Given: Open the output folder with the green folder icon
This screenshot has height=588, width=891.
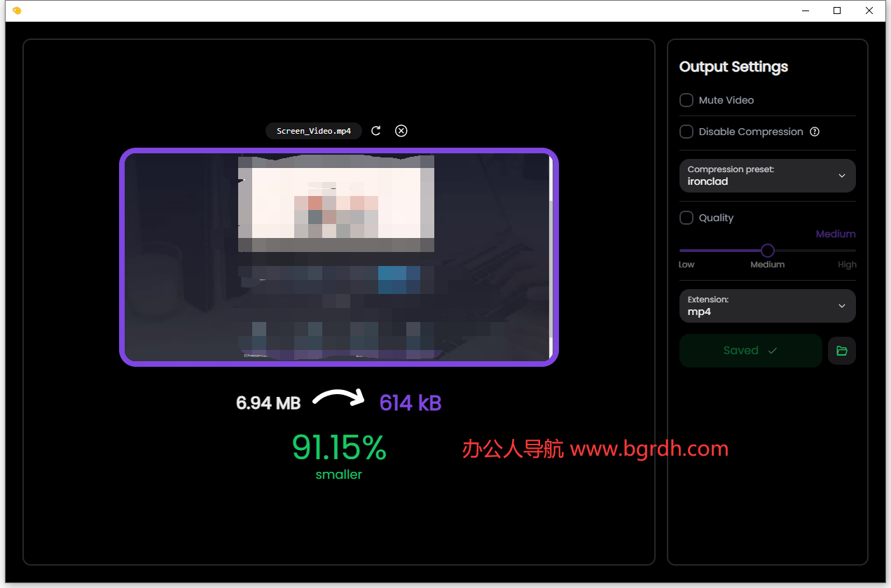Looking at the screenshot, I should [x=841, y=351].
